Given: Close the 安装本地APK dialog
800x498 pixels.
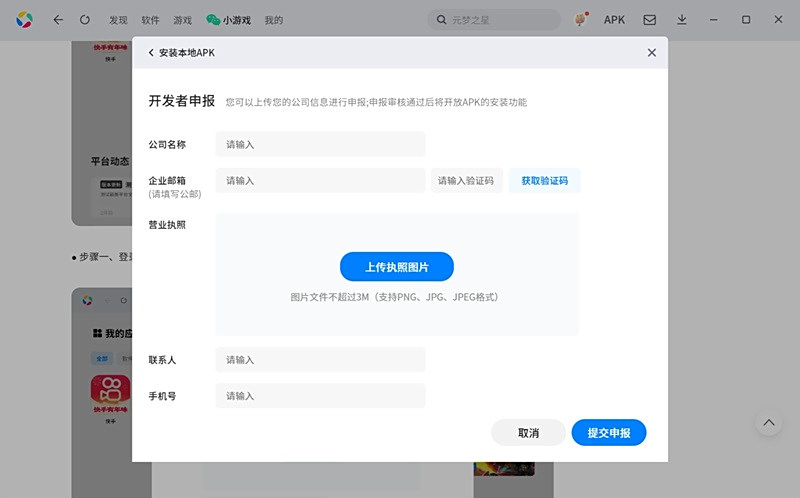Looking at the screenshot, I should point(652,53).
